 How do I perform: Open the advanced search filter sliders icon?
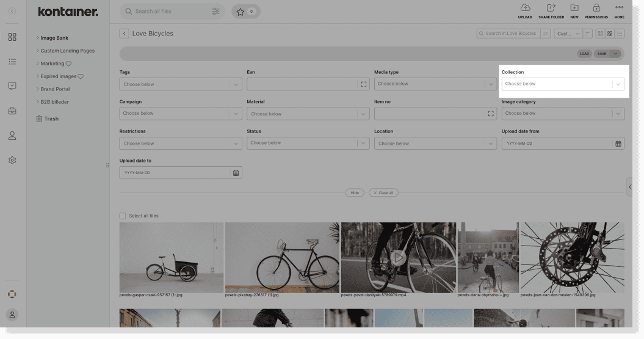coord(215,12)
